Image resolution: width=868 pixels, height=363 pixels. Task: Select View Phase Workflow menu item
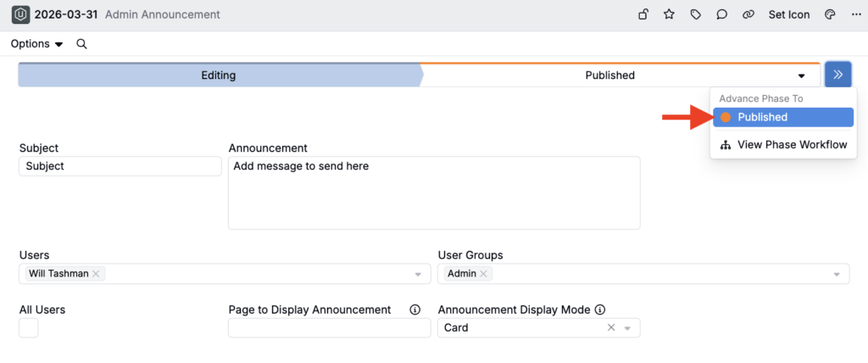tap(783, 145)
